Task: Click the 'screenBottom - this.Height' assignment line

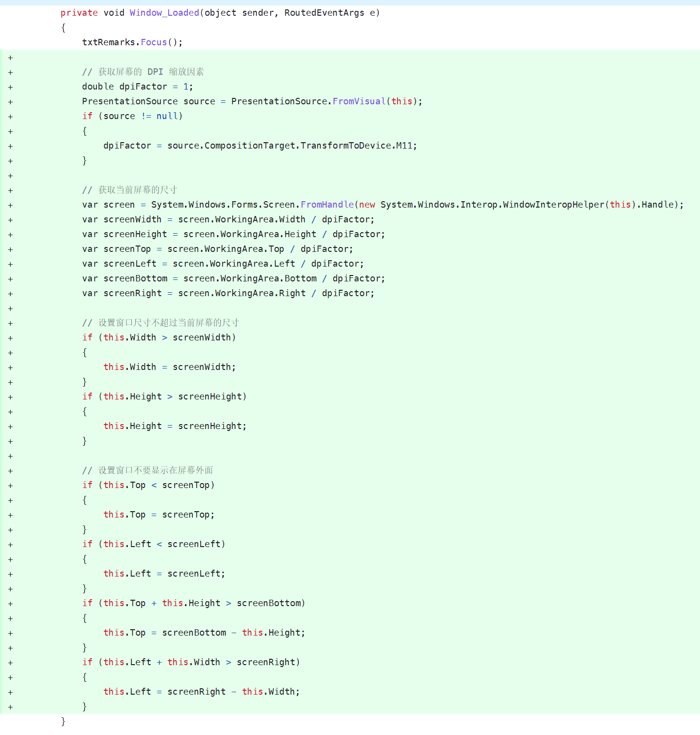Action: [x=204, y=633]
